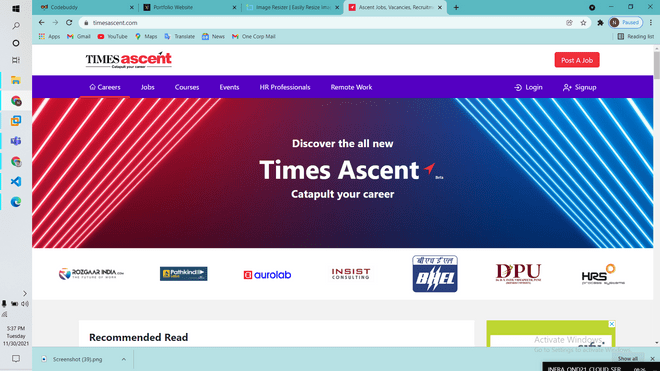Go to the Remote Work section

[x=351, y=87]
